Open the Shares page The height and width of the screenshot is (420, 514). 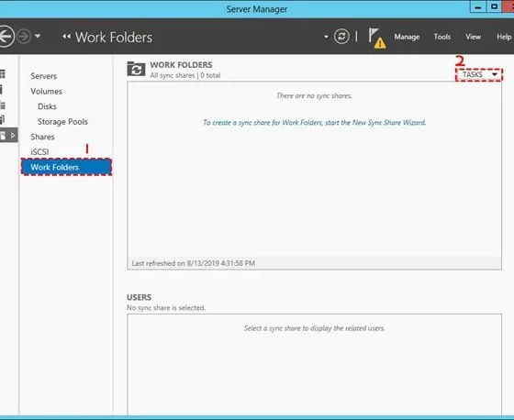pyautogui.click(x=42, y=137)
